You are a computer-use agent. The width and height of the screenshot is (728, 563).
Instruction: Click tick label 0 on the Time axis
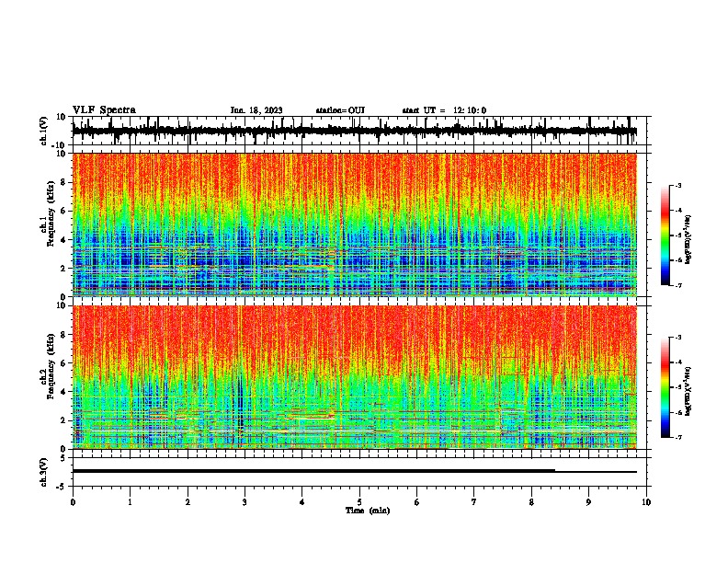click(x=73, y=502)
